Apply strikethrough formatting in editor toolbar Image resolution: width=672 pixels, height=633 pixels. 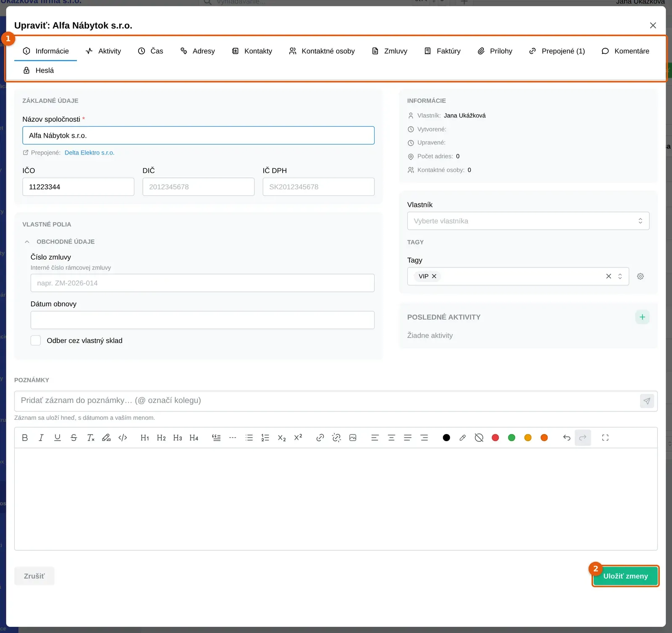pyautogui.click(x=74, y=438)
